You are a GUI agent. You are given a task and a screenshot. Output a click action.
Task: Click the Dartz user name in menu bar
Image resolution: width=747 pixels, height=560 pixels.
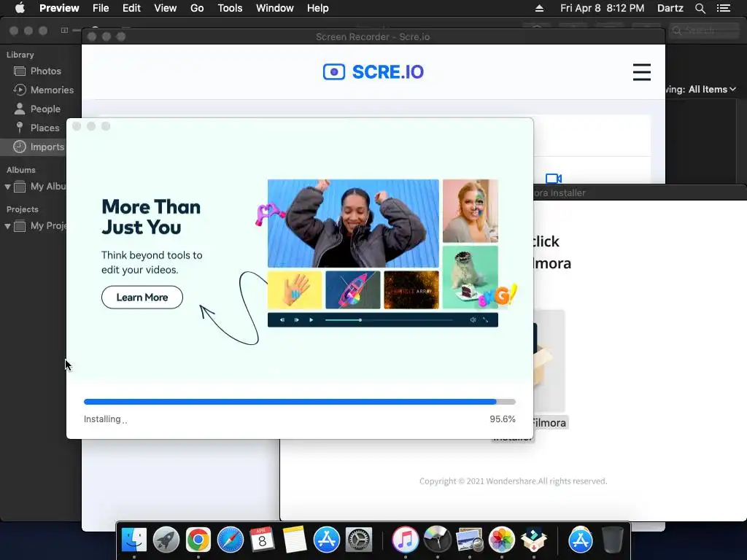(670, 8)
